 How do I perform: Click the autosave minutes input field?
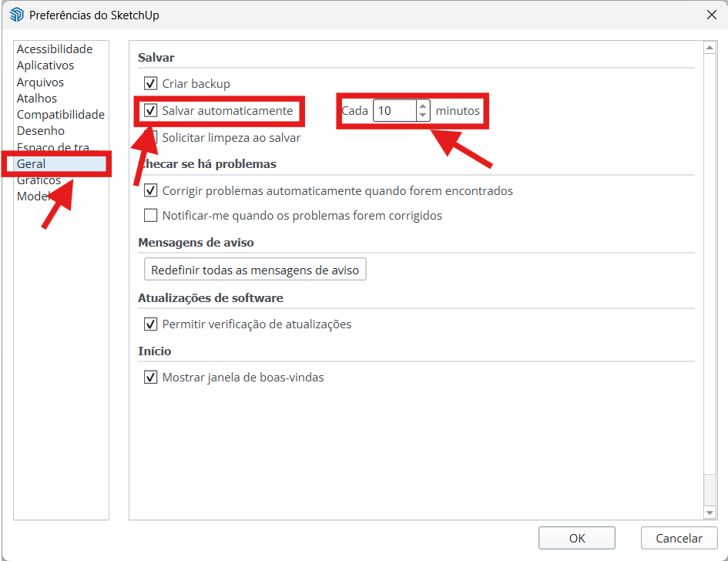point(394,111)
